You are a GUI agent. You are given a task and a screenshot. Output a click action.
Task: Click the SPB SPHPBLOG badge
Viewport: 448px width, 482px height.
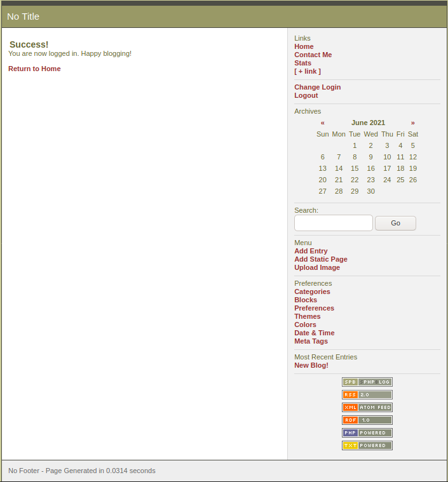[x=367, y=382]
